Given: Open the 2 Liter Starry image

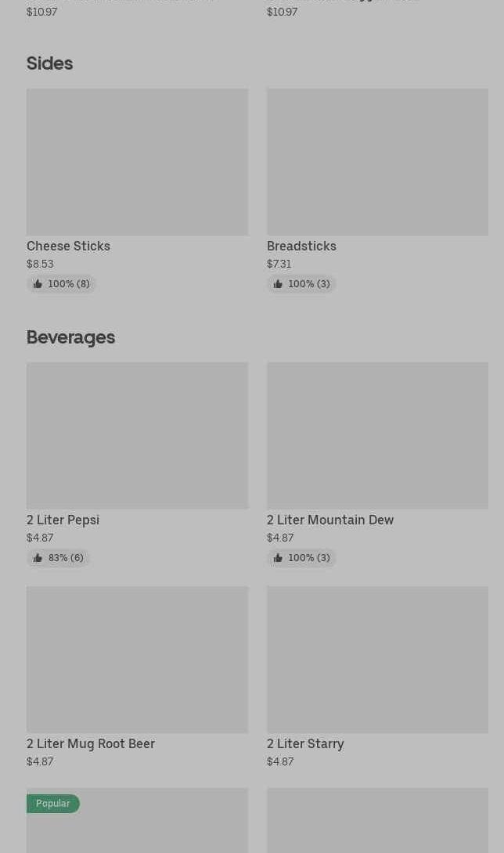Looking at the screenshot, I should (x=377, y=659).
